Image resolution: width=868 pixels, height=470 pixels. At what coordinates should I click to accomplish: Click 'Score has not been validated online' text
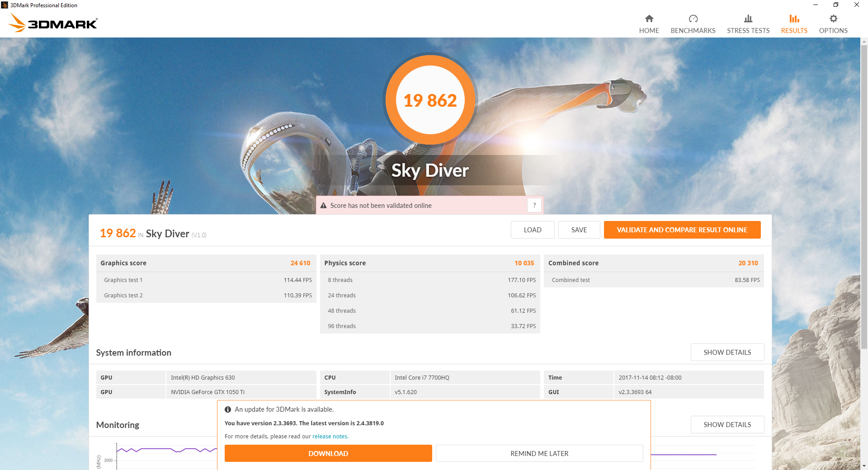(381, 206)
